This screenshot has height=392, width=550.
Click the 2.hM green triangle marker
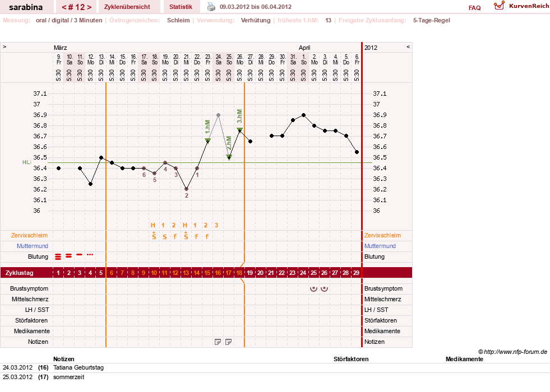click(x=229, y=157)
